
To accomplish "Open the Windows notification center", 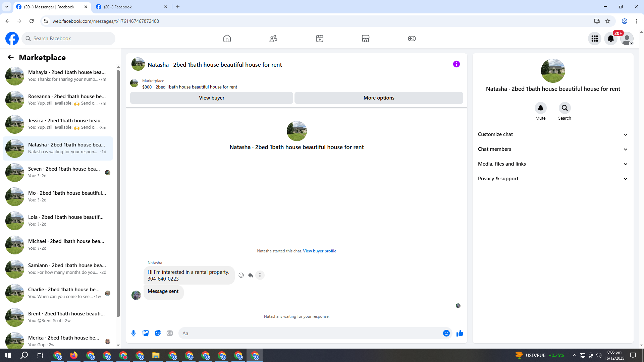I will 633,355.
